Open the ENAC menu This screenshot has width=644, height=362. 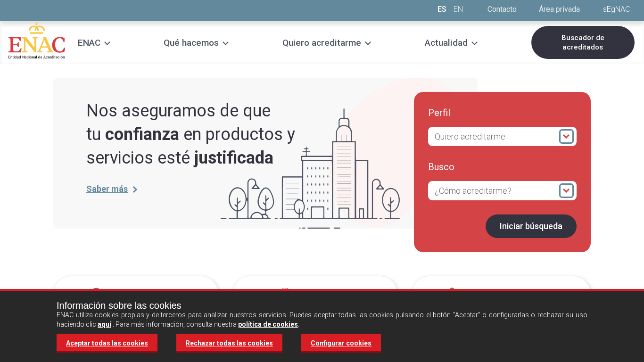(x=89, y=43)
